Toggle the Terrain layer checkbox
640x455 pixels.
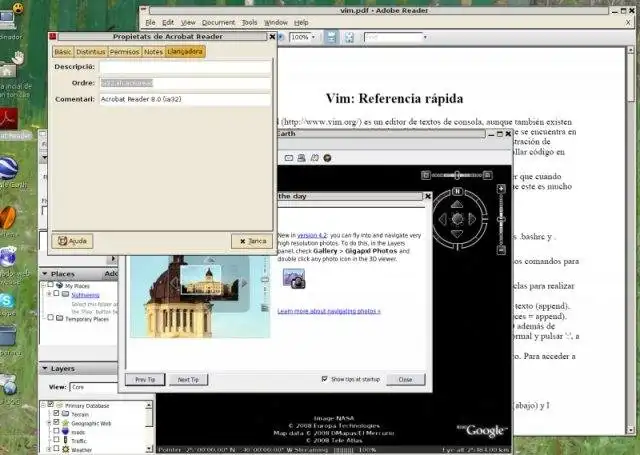tap(56, 413)
